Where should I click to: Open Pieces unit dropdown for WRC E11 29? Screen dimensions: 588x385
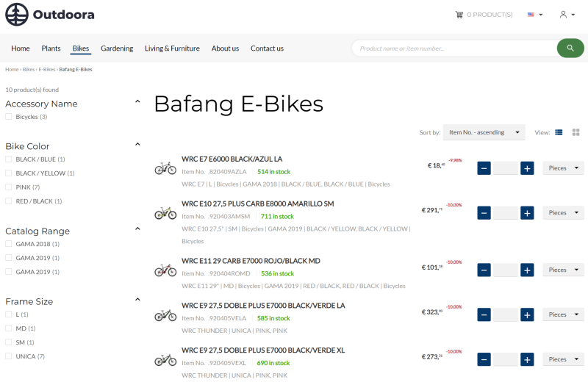(x=563, y=270)
